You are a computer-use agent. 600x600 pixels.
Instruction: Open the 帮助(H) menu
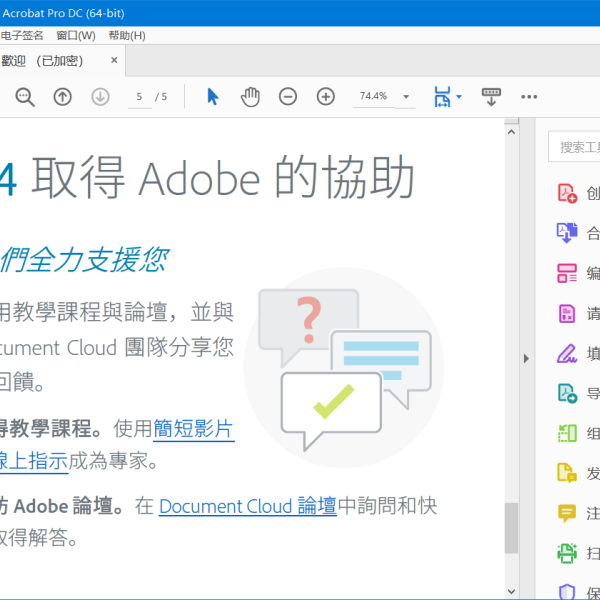127,36
